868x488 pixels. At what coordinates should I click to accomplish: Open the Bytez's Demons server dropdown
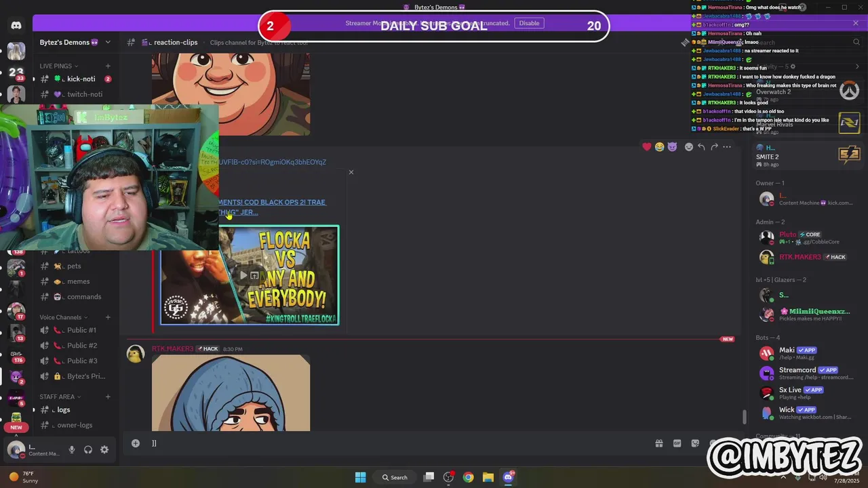pos(75,42)
